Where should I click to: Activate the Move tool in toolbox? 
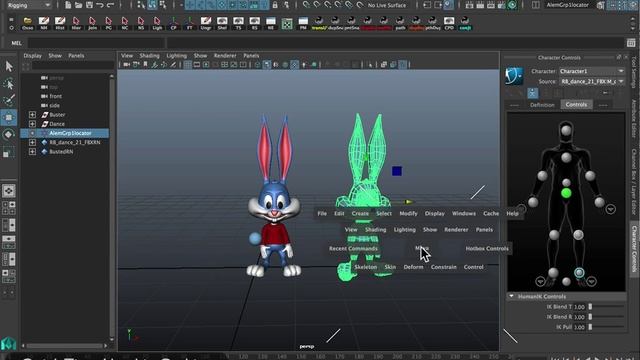[9, 118]
